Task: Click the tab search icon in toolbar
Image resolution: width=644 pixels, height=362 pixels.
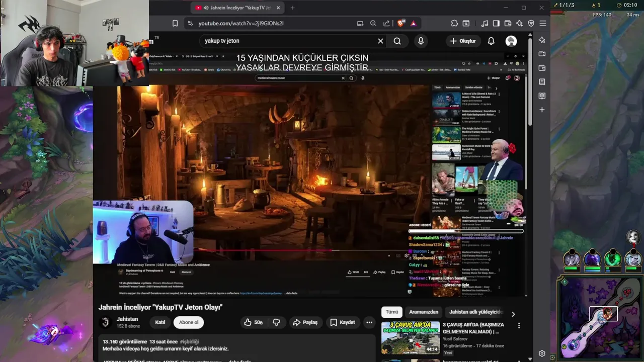Action: [466, 23]
